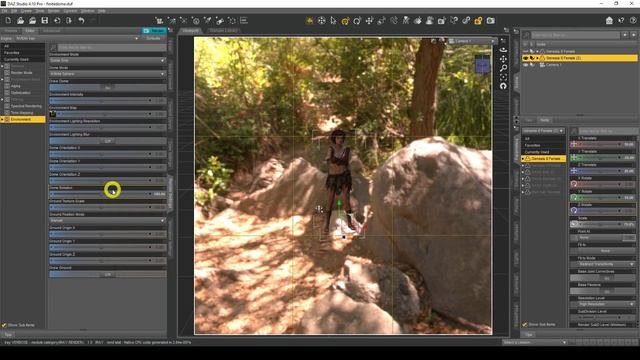This screenshot has height=360, width=640.
Task: Open the Parameters node selector dropdown
Action: tap(543, 131)
